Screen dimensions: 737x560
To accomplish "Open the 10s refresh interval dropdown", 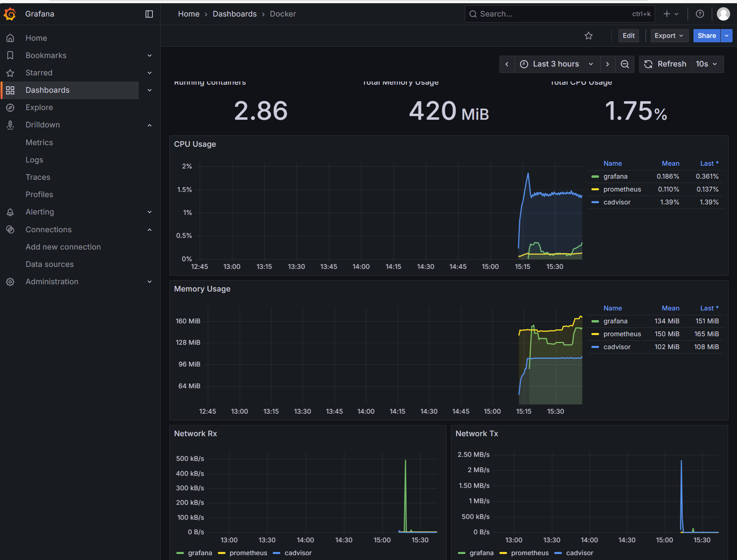I will click(707, 64).
